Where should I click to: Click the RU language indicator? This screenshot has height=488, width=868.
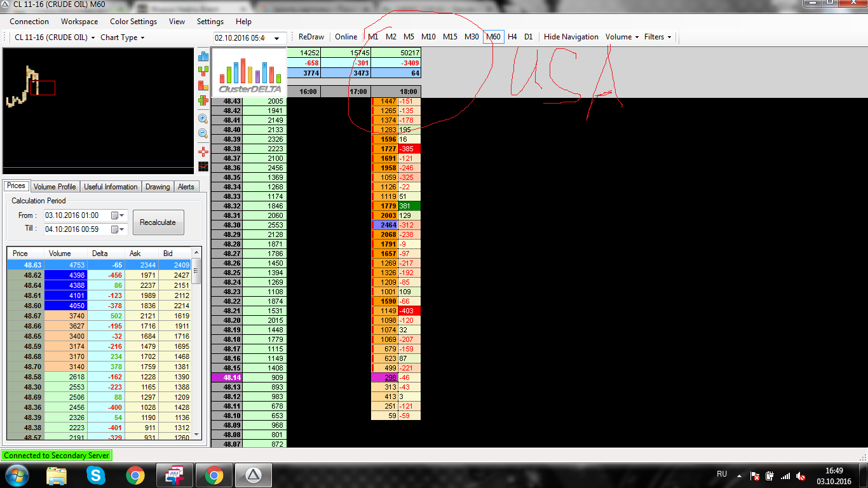[722, 474]
